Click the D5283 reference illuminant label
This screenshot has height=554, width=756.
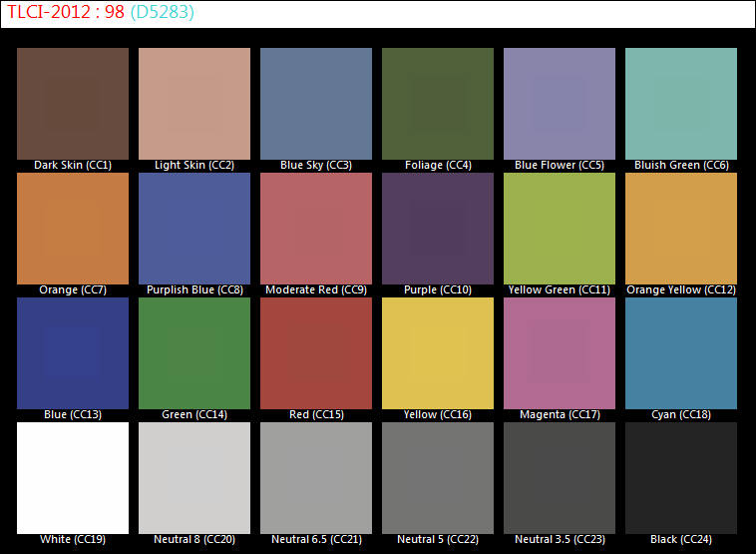[x=163, y=13]
